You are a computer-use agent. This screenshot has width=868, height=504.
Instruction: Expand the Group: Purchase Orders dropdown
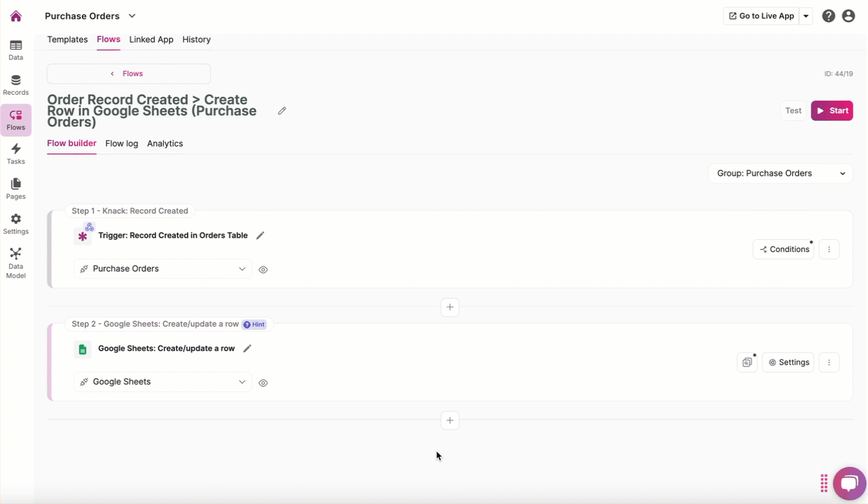point(780,173)
